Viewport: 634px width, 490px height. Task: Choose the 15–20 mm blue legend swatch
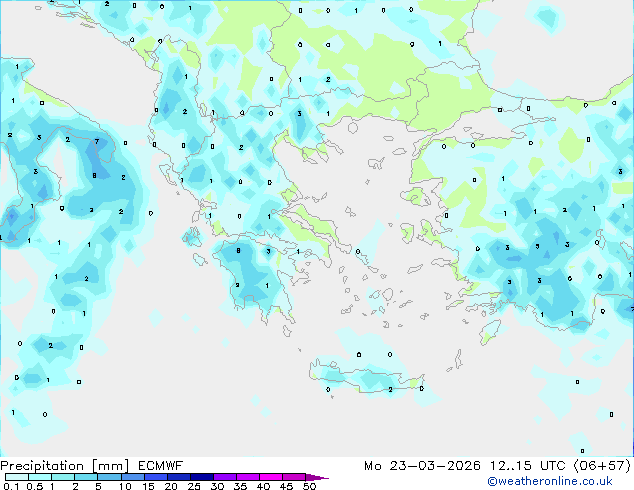[x=155, y=477]
